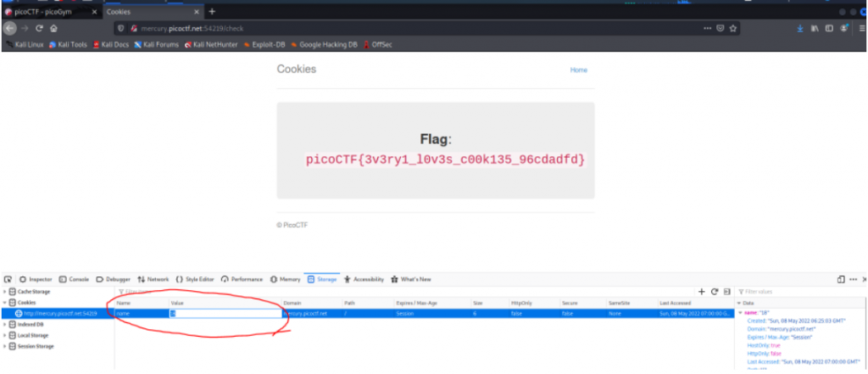Open the Kali Tools bookmark
868x374 pixels.
click(x=68, y=44)
